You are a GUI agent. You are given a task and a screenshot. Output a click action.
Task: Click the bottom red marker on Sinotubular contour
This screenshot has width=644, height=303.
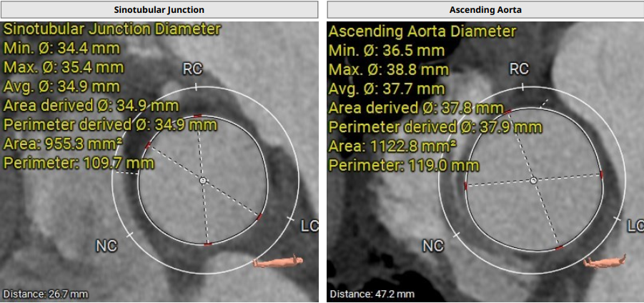(207, 244)
